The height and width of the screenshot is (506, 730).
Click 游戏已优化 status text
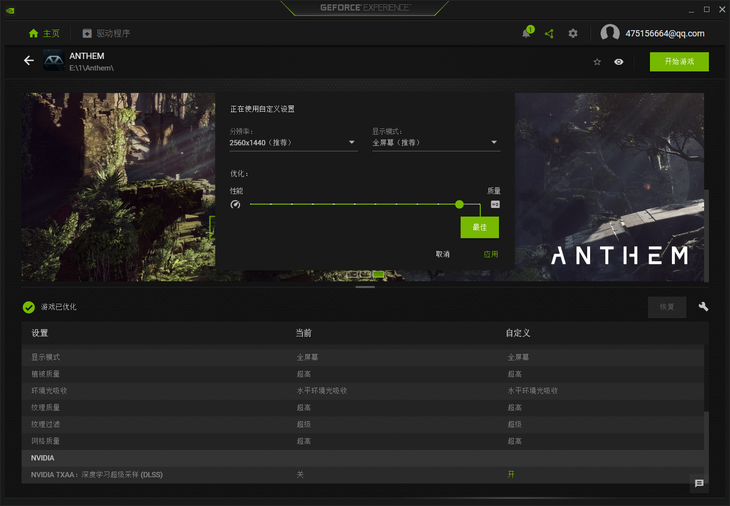[x=59, y=307]
